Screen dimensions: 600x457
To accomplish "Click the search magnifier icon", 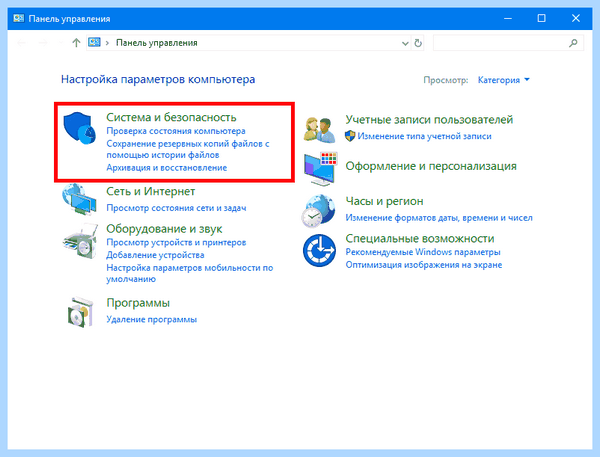I will click(x=573, y=43).
